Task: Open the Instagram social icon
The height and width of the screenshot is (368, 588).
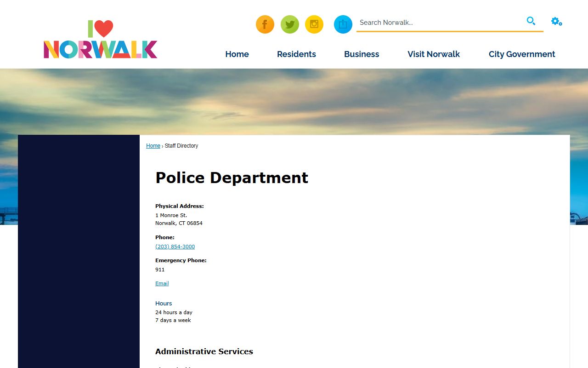Action: point(314,24)
